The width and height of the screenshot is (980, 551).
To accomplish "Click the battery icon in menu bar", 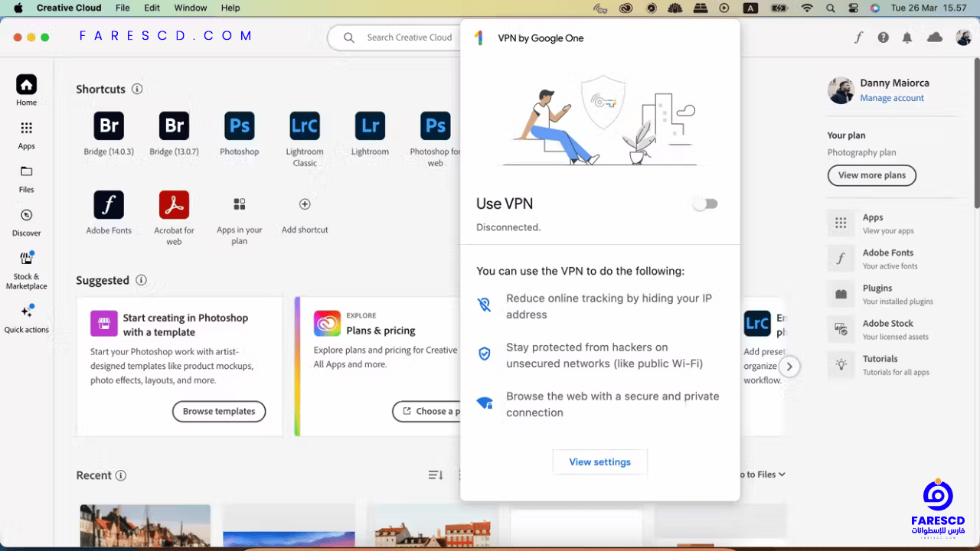I will point(779,8).
